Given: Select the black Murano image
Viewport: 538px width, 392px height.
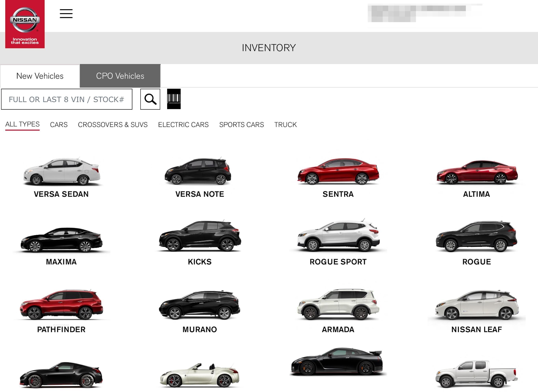Looking at the screenshot, I should click(x=199, y=305).
